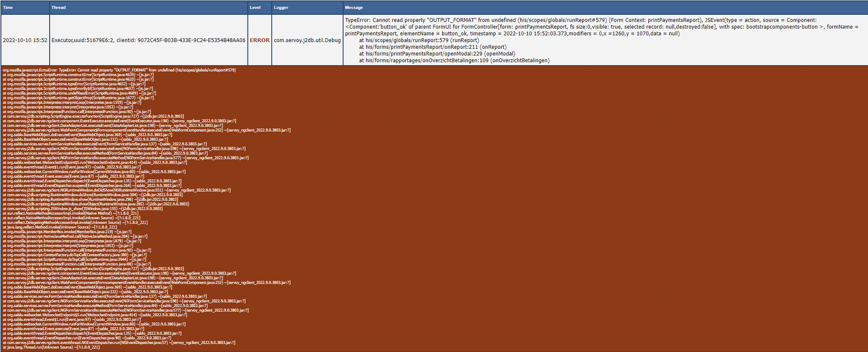868x352 pixels.
Task: Click the org.mozilla.javascript.EcmaError first trace line
Action: pyautogui.click(x=119, y=70)
